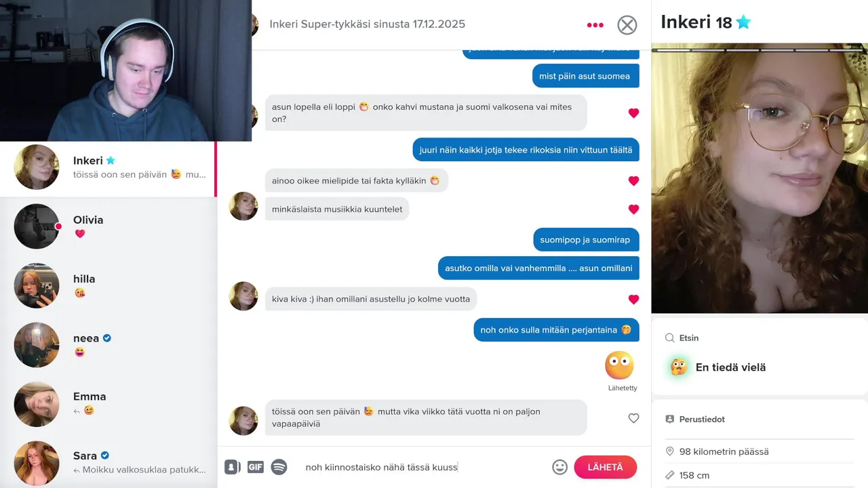Click the blue star next to Inkeri 18

pyautogui.click(x=744, y=22)
